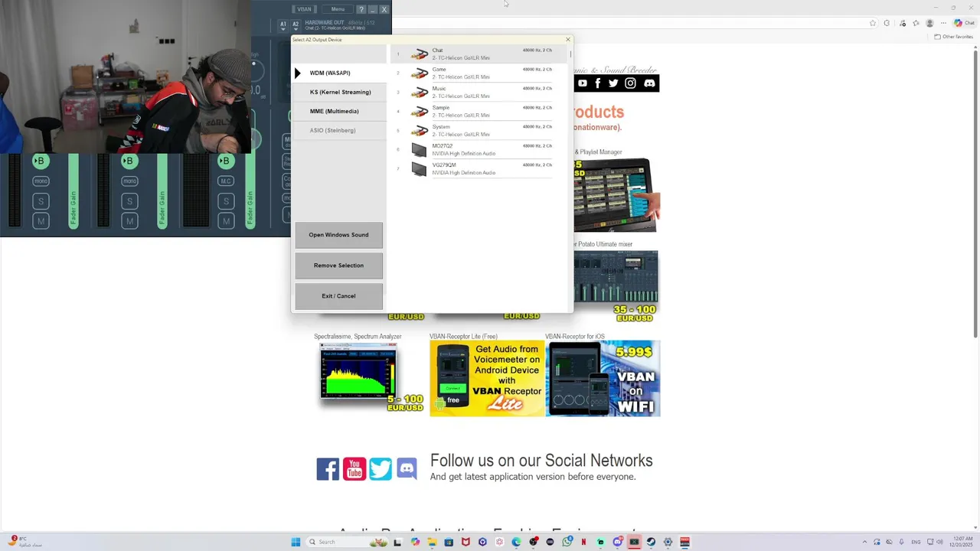This screenshot has width=980, height=551.
Task: Click the Voicemeeter help question mark button
Action: [x=361, y=9]
